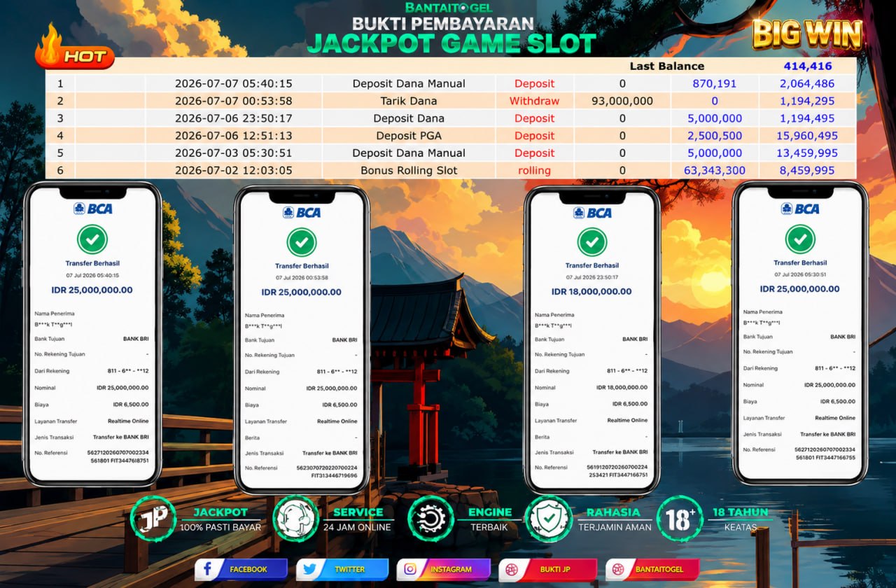Open the Twitter button

342,569
